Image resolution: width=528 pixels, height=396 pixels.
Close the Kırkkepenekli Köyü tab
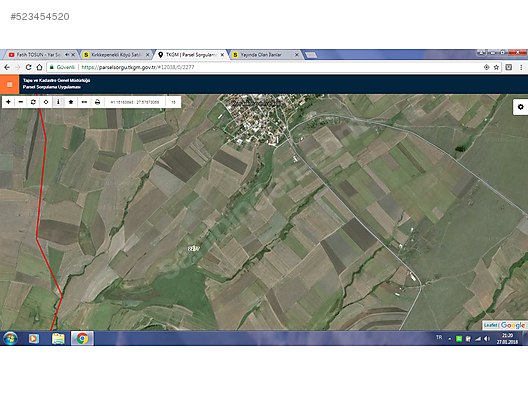click(147, 55)
